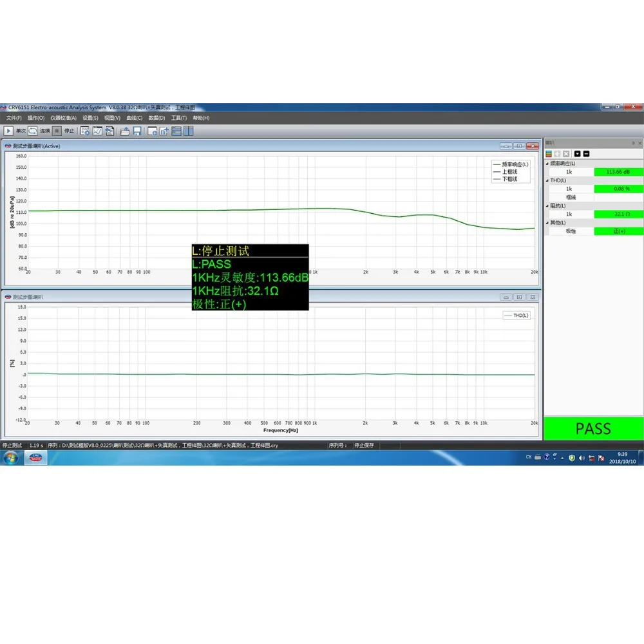This screenshot has height=644, width=644.
Task: Tile windows vertically using side-by-side layout icon
Action: coord(189,131)
